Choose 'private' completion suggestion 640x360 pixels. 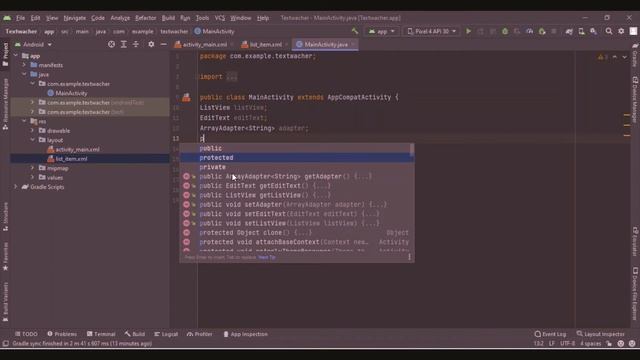[297, 167]
